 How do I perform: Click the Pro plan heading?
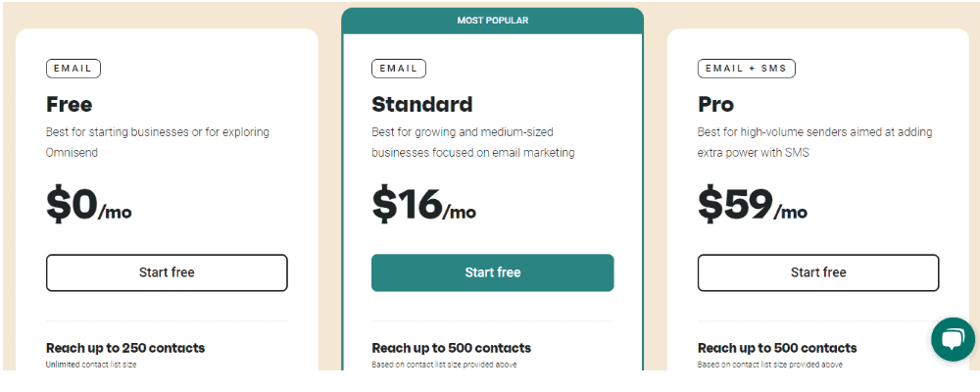[715, 105]
